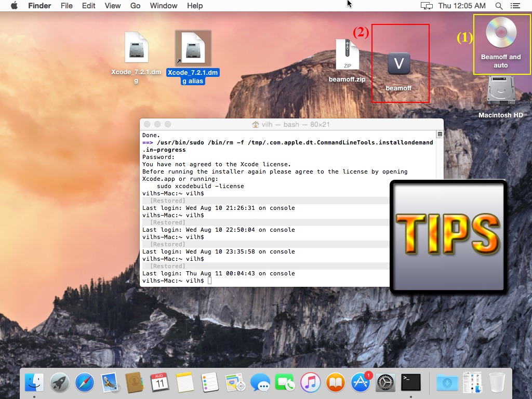Open Maps from the Dock

235,382
